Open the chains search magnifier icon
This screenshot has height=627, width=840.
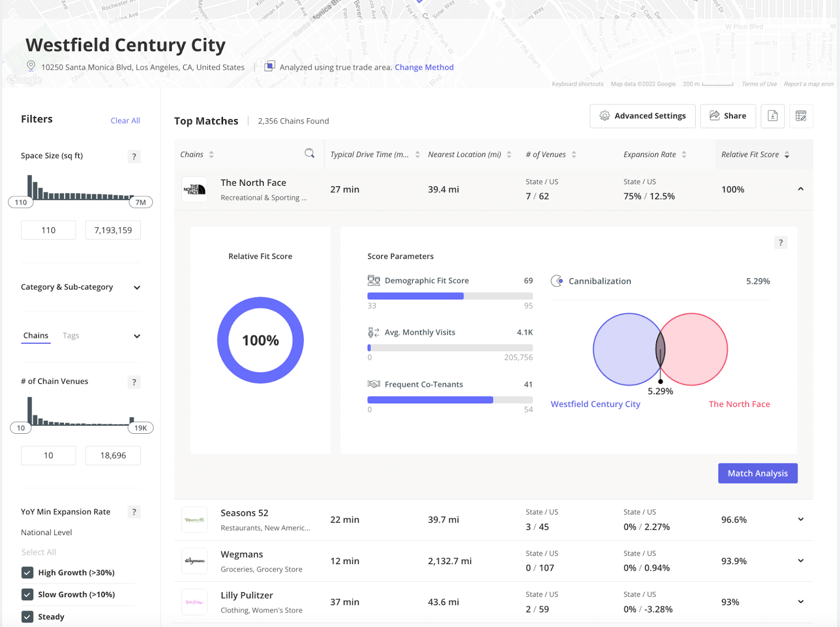point(309,153)
